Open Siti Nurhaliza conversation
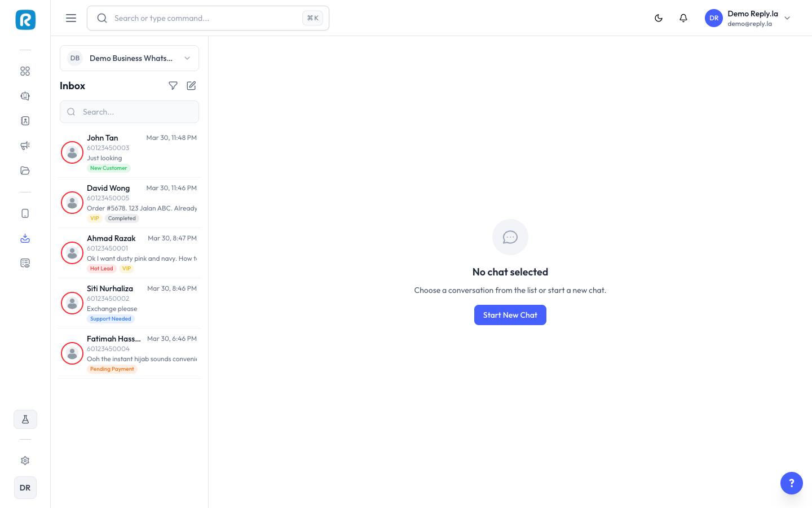 (x=129, y=303)
